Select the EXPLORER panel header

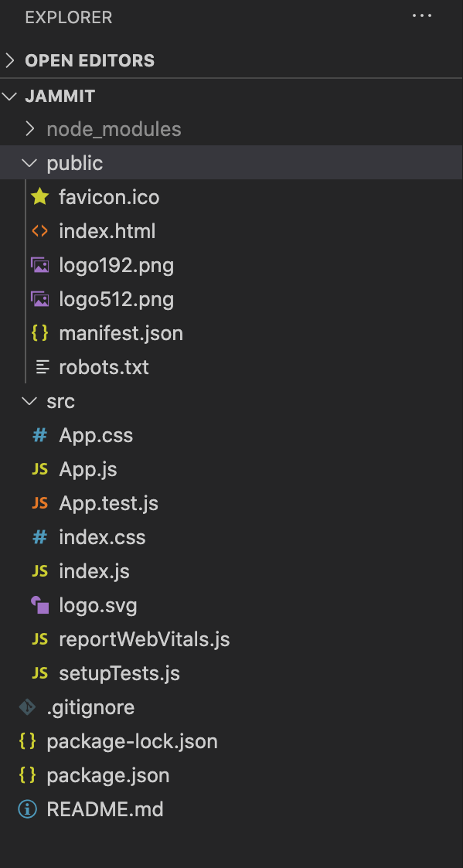coord(68,16)
